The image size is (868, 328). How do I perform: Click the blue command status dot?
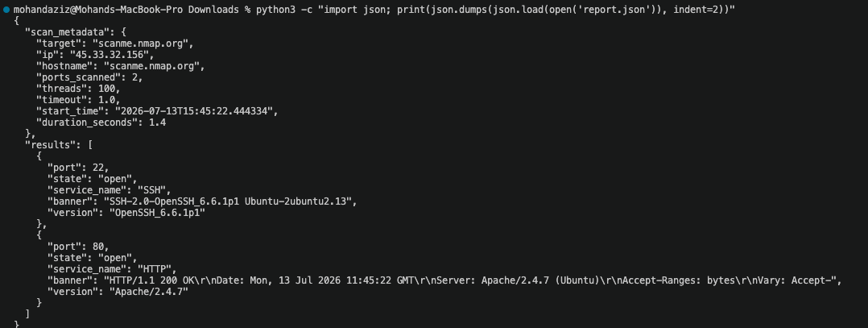pyautogui.click(x=6, y=10)
